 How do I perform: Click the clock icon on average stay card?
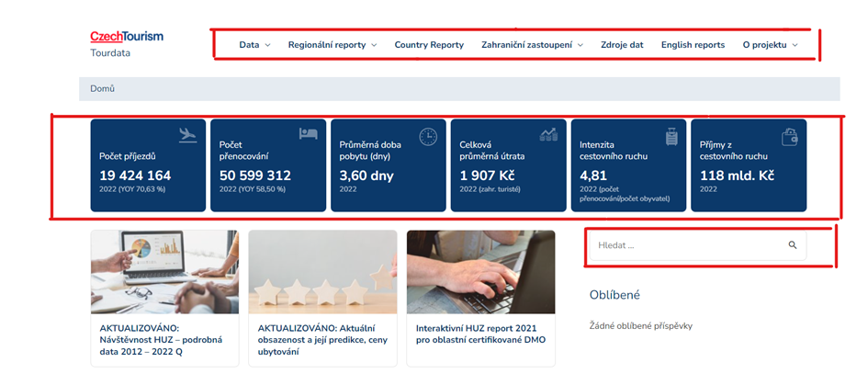(x=428, y=136)
